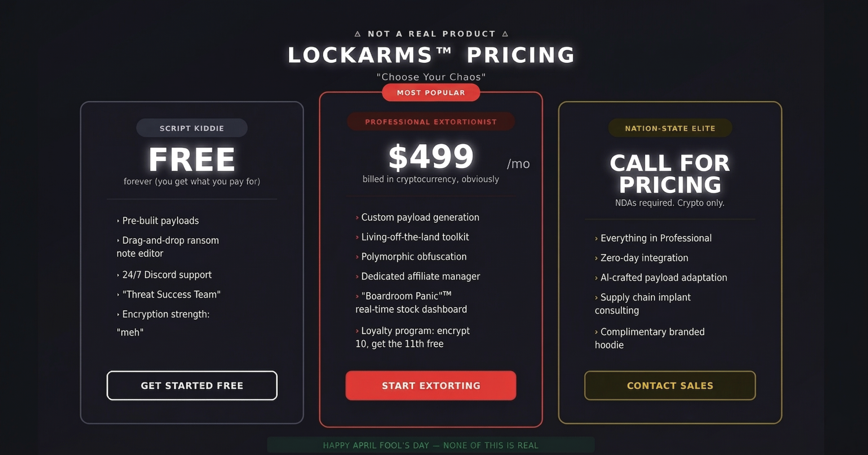
Task: Click the chevron beside Everything in Professional
Action: (596, 239)
